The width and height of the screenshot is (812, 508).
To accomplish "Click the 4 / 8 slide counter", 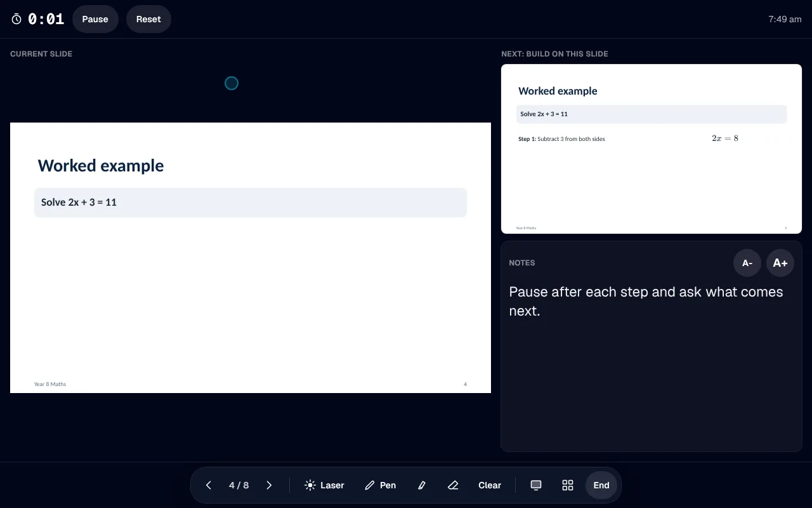I will pos(239,485).
